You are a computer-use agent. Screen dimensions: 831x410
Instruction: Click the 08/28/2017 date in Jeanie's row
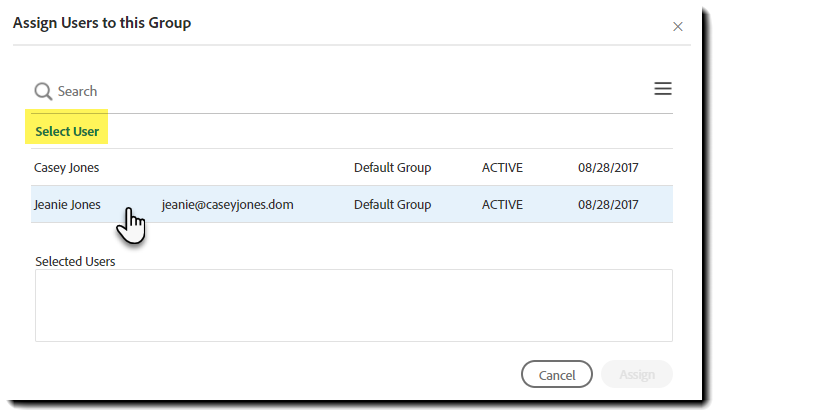(608, 205)
